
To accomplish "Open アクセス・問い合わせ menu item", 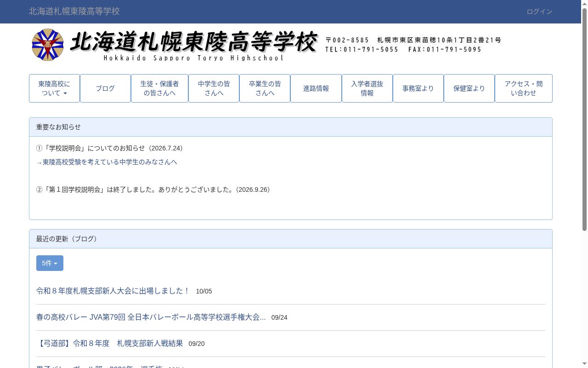I will coord(523,88).
